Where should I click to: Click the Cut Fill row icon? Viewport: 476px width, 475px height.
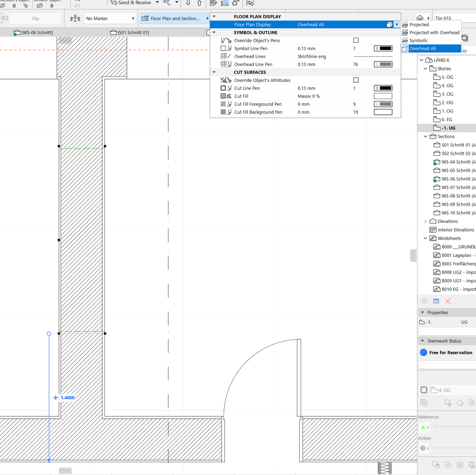click(x=226, y=96)
